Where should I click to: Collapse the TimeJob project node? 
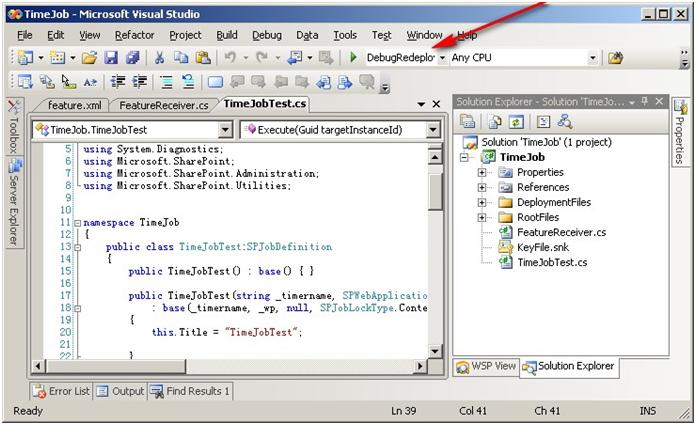click(465, 157)
